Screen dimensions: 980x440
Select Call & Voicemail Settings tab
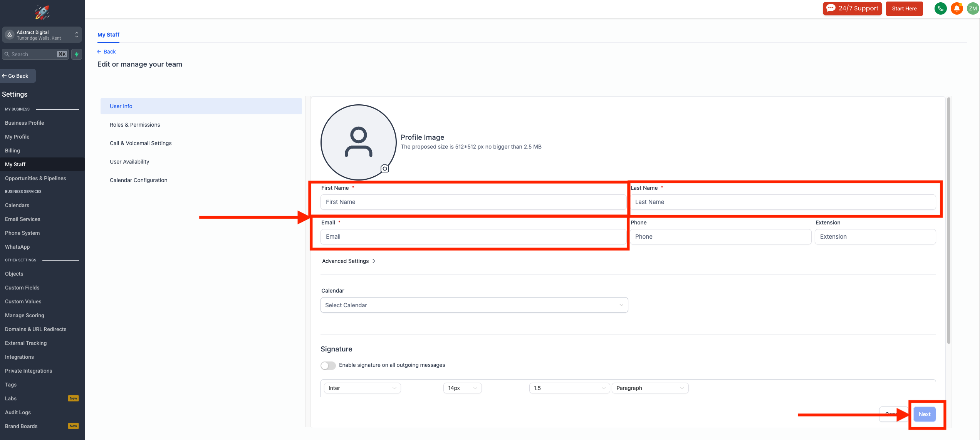[x=141, y=143]
